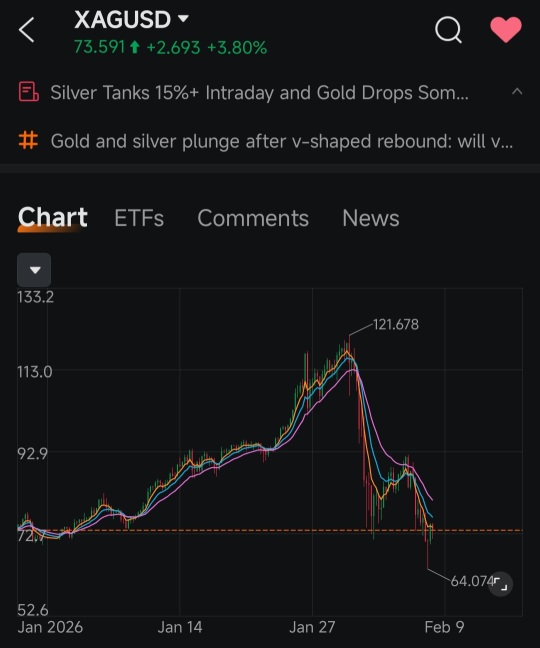Switch to the ETFs tab

pos(139,218)
